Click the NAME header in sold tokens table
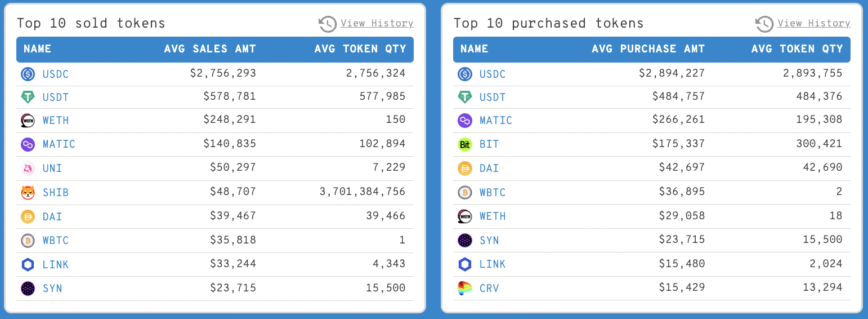 (x=38, y=49)
